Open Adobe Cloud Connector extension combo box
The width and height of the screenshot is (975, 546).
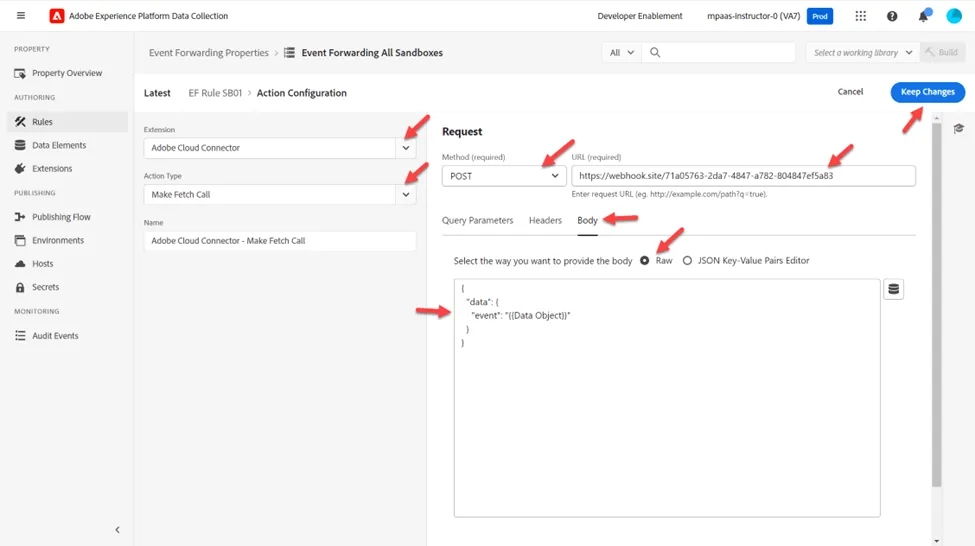pyautogui.click(x=280, y=148)
